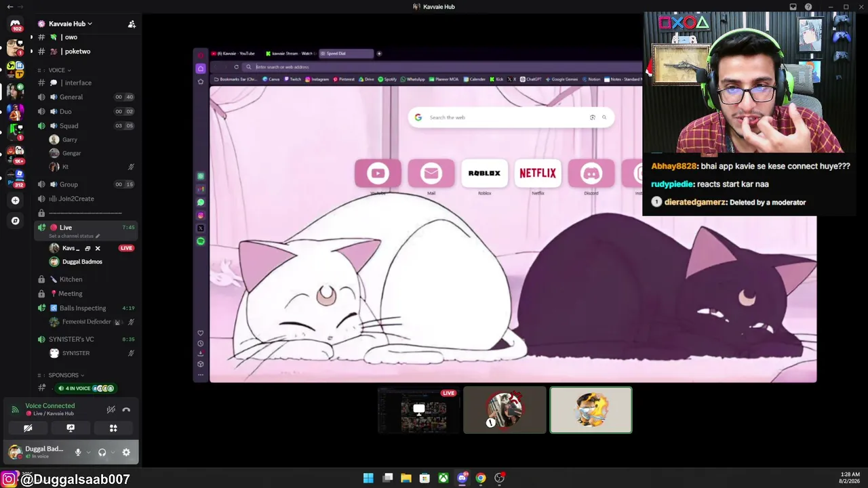Go back with the Discord back arrow

[x=9, y=7]
